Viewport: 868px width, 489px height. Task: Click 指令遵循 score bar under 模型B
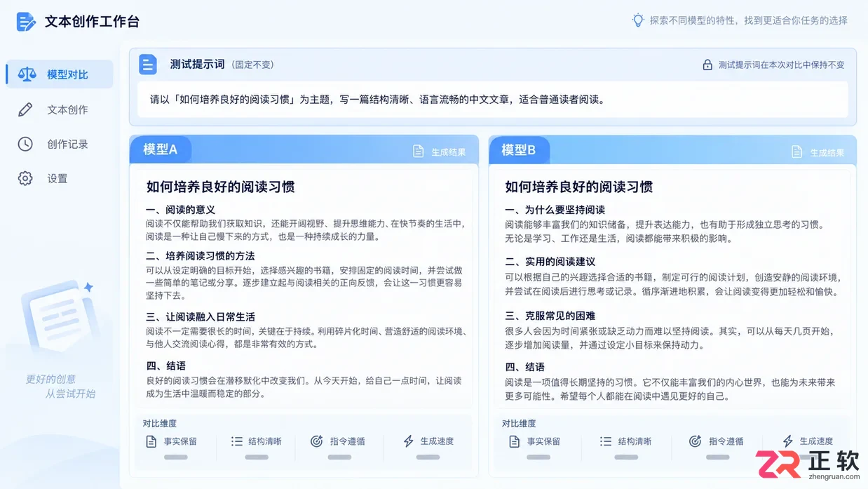tap(718, 457)
